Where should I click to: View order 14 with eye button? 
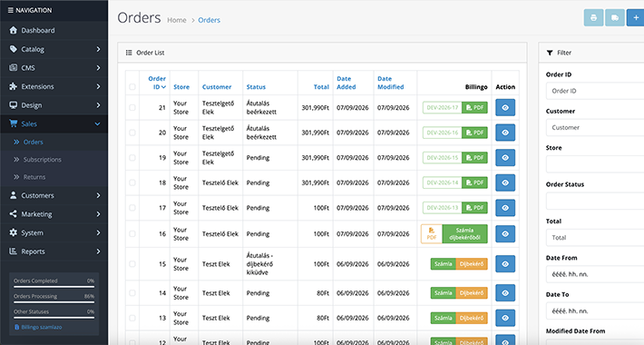(505, 293)
